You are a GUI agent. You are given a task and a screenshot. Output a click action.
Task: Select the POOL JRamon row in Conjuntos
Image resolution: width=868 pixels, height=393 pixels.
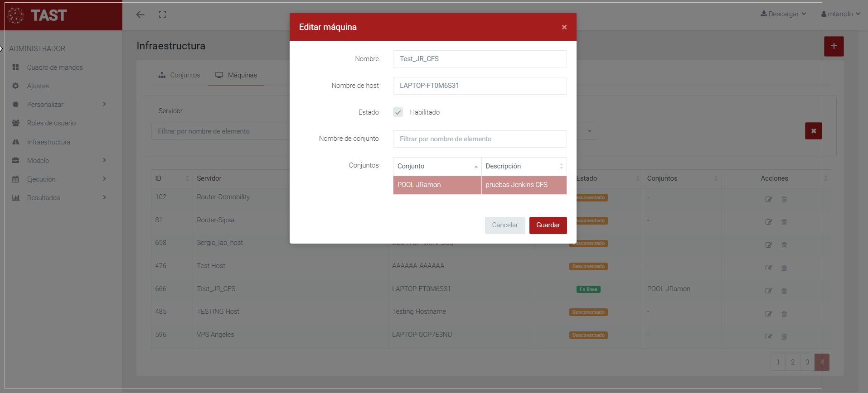click(437, 185)
